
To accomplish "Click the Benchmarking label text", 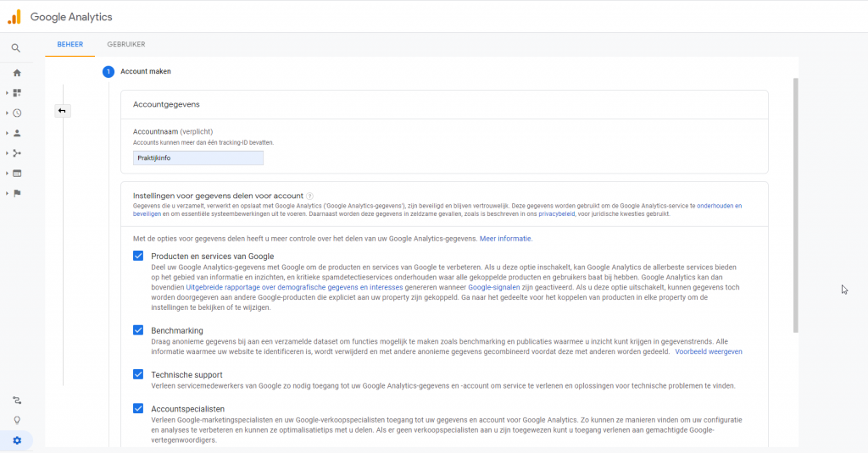I will tap(177, 331).
